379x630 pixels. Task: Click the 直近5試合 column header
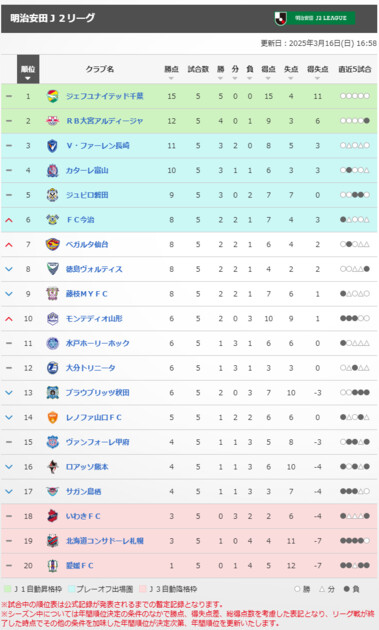(x=354, y=70)
